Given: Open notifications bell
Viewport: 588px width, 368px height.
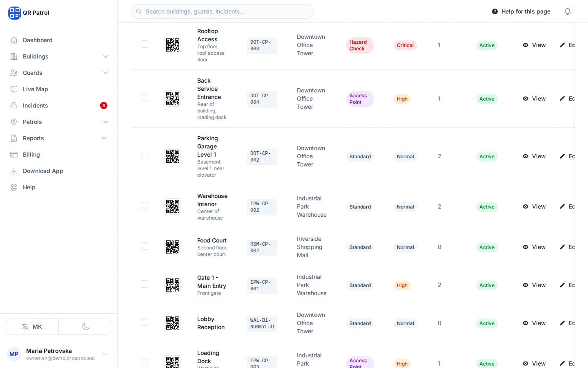Looking at the screenshot, I should 568,11.
